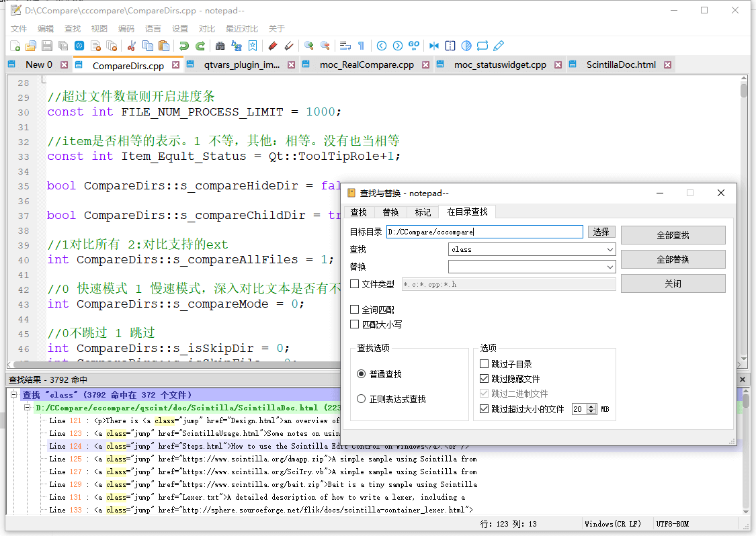This screenshot has width=756, height=536.
Task: Open the 查找 combo box dropdown arrow
Action: [610, 249]
